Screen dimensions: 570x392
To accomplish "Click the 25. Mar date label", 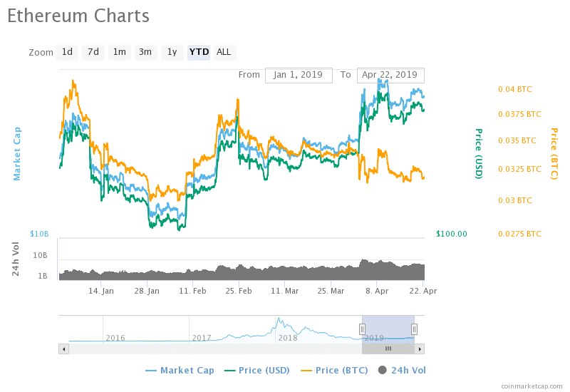I will 331,291.
